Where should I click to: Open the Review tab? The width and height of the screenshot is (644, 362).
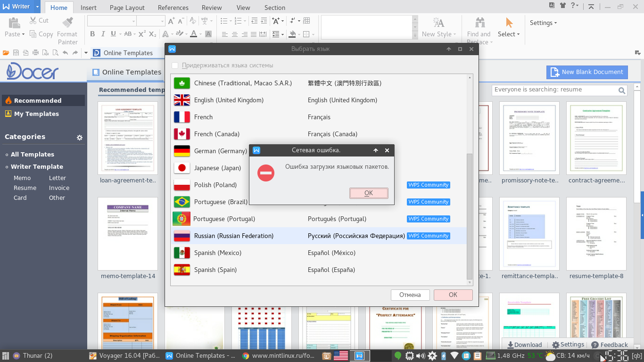[212, 8]
